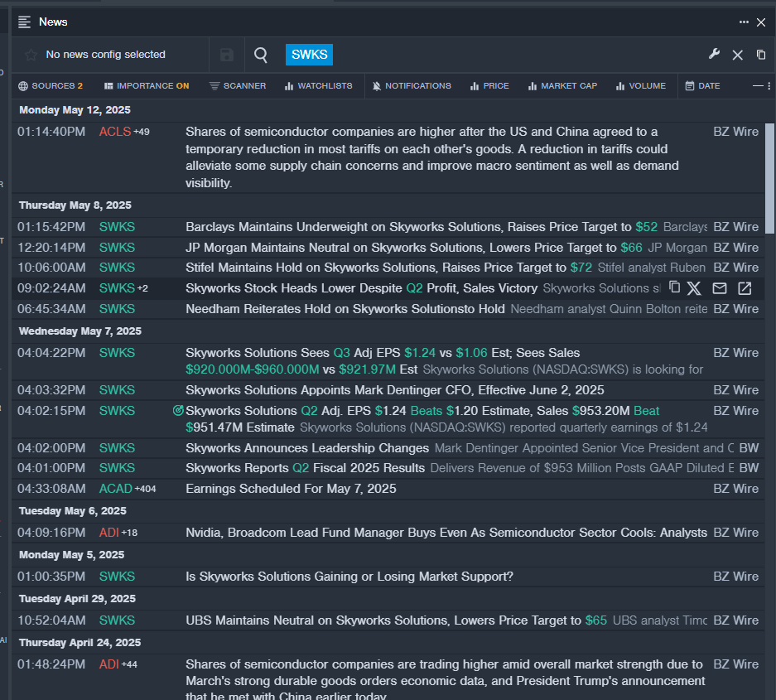Expand +2 tickers beside SWKS at 09:02:24AM
Image resolution: width=776 pixels, height=700 pixels.
142,288
